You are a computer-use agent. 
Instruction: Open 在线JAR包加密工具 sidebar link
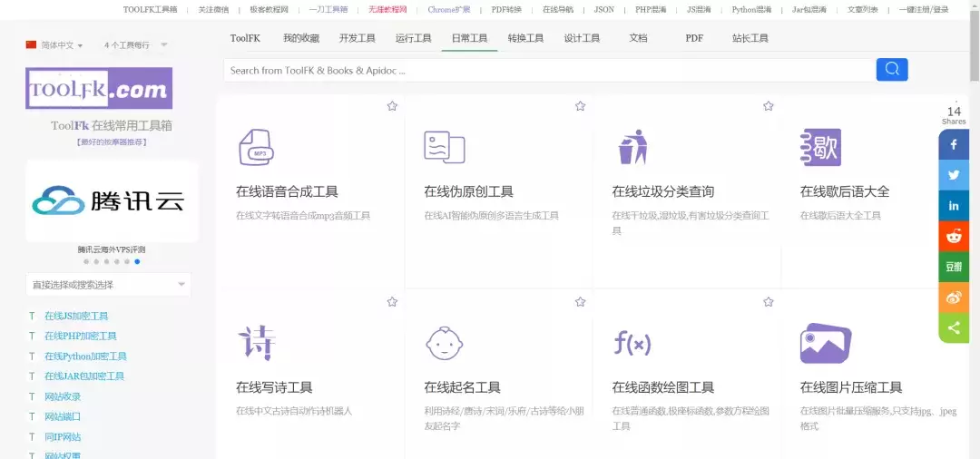point(84,376)
